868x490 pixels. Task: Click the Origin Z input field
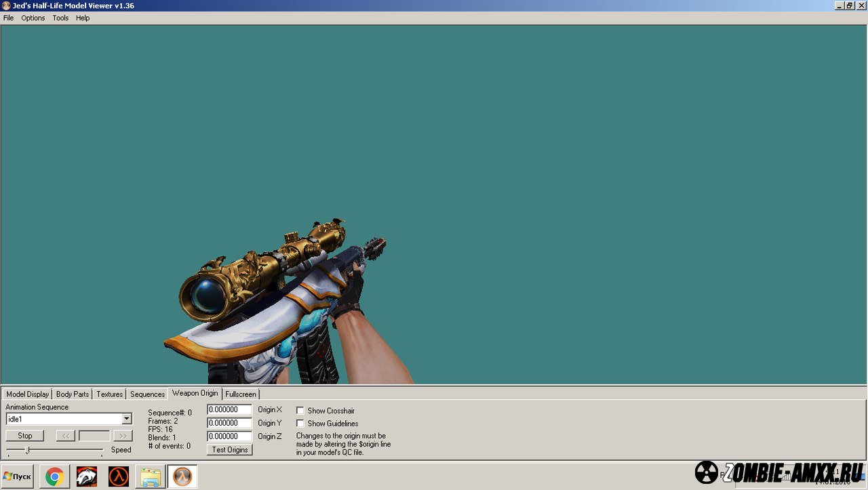[x=229, y=436]
